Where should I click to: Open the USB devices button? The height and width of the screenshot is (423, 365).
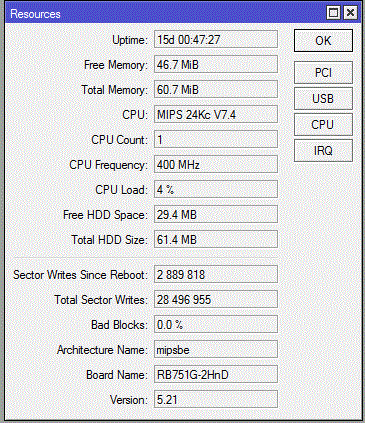pos(323,98)
